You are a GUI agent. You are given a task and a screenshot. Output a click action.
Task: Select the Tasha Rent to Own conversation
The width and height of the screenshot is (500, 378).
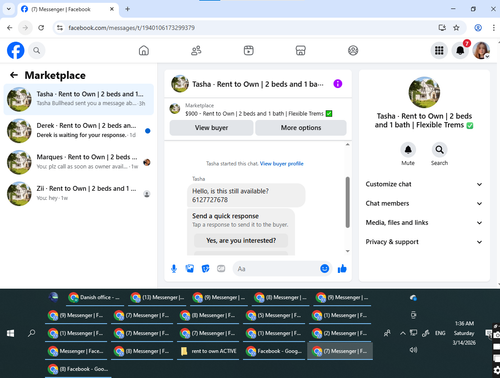[79, 99]
